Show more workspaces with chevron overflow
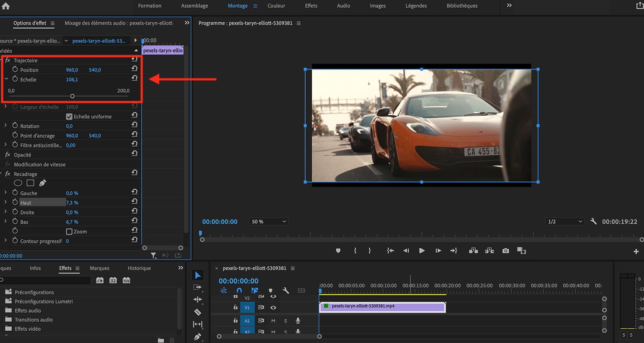644x343 pixels. click(509, 6)
